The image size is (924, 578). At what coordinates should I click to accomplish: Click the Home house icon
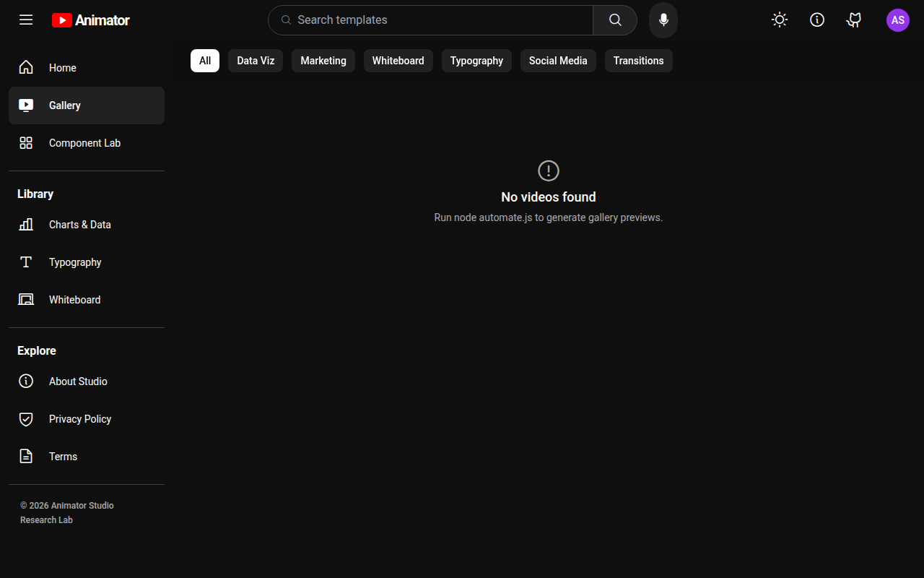click(x=26, y=67)
